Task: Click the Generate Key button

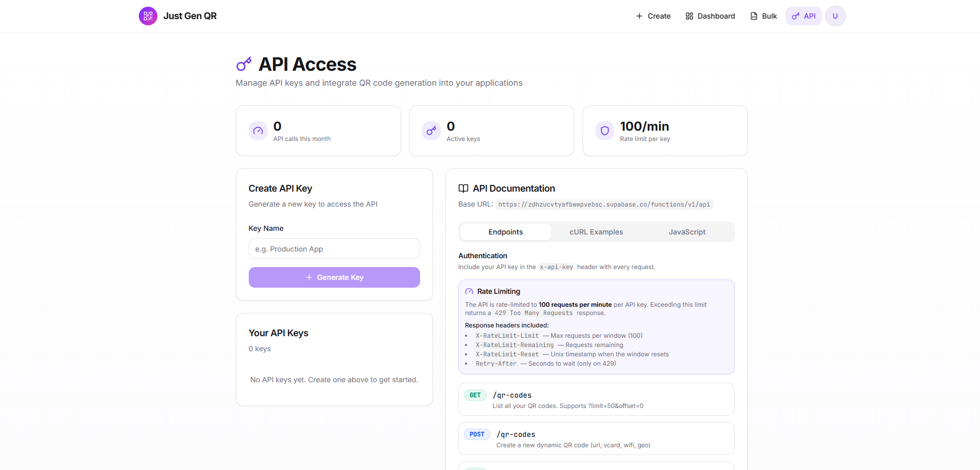Action: 334,277
